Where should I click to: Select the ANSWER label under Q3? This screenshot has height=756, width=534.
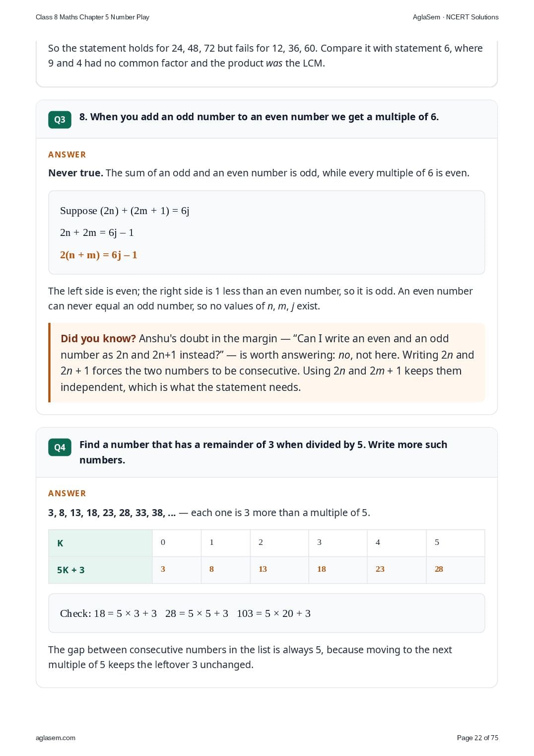(67, 154)
